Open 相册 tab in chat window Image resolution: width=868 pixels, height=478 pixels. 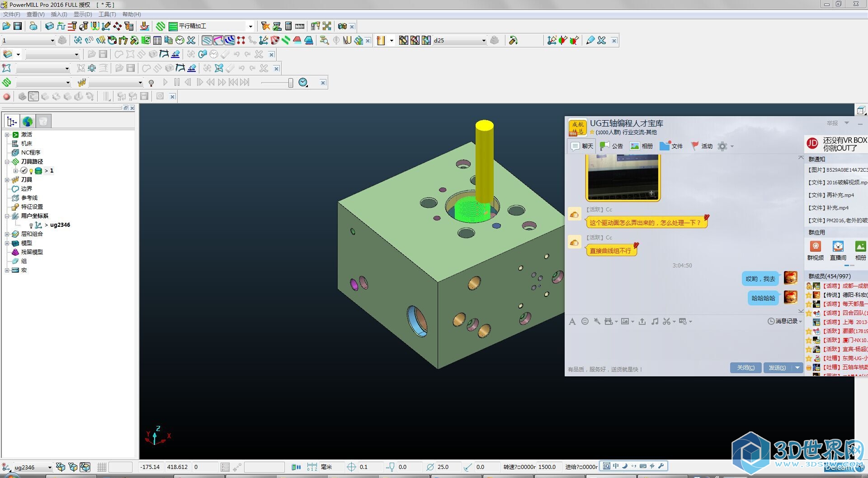(x=642, y=146)
